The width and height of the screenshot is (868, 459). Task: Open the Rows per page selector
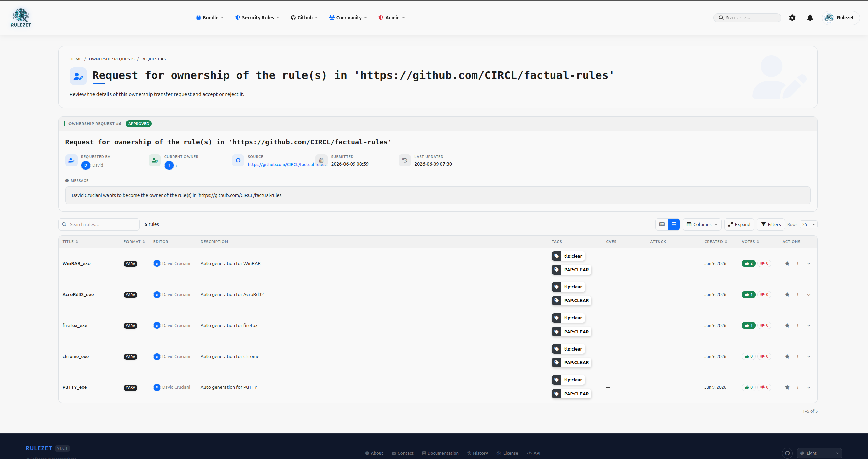808,224
